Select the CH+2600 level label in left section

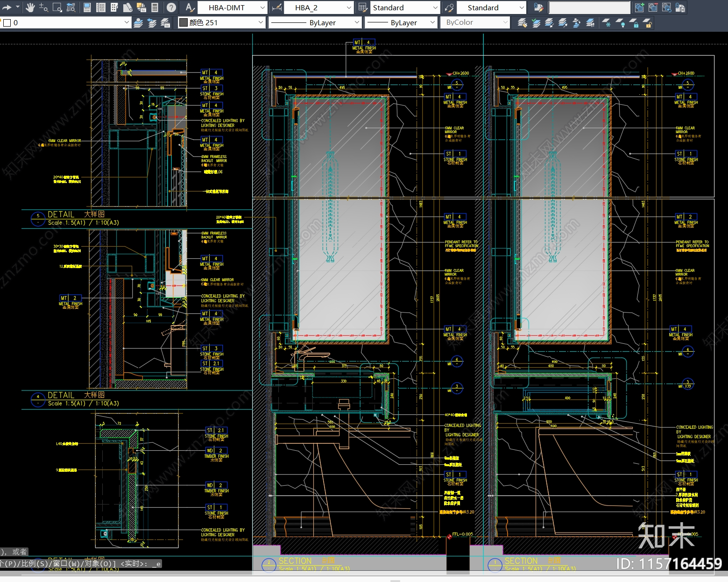[460, 73]
